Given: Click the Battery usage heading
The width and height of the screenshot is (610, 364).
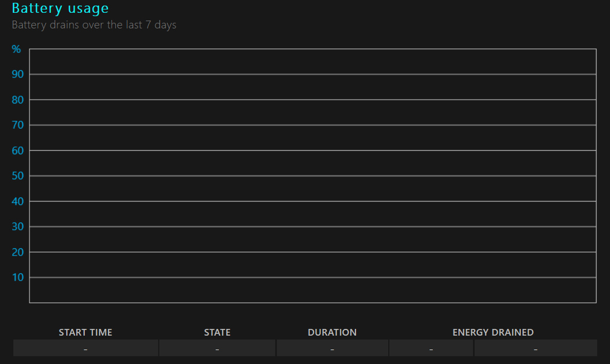Looking at the screenshot, I should pyautogui.click(x=60, y=8).
